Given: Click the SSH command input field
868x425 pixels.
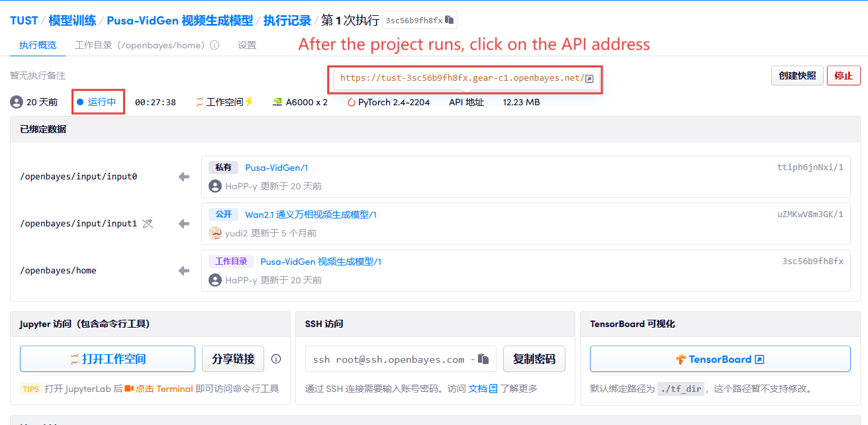Looking at the screenshot, I should click(x=391, y=359).
